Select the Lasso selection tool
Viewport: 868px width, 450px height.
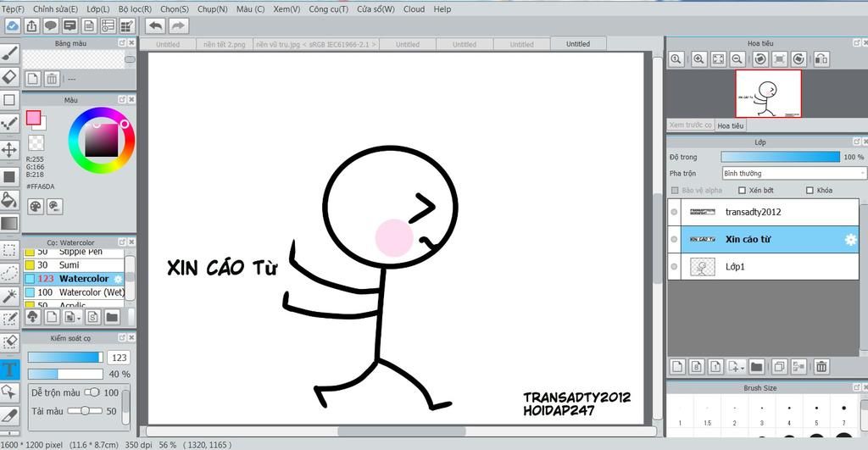(x=9, y=274)
